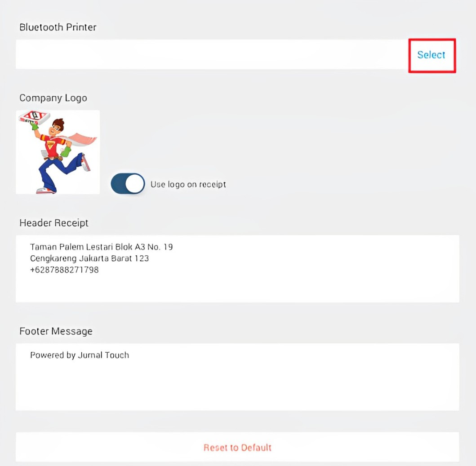Click the Powered by Jurnal Touch text
The image size is (476, 466).
point(80,355)
